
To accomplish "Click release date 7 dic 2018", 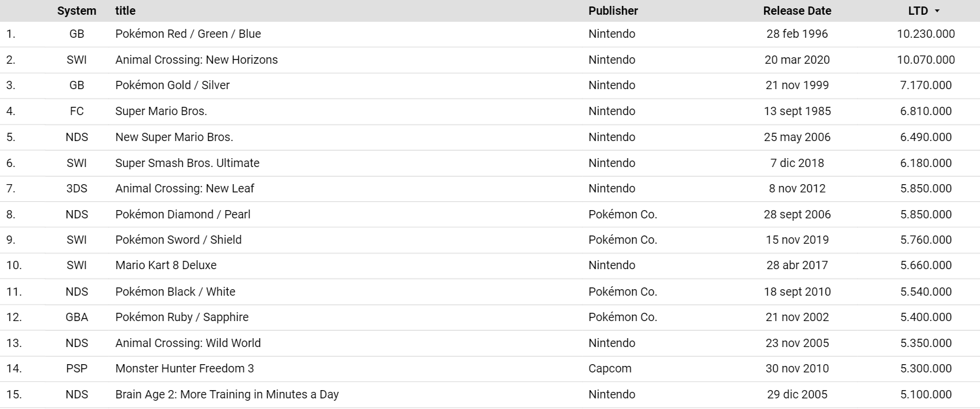I will [x=797, y=163].
